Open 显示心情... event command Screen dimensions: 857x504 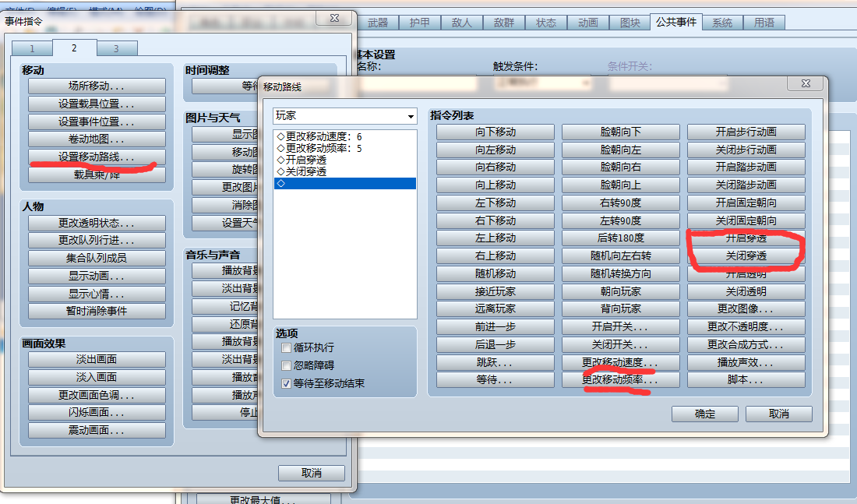tap(97, 294)
